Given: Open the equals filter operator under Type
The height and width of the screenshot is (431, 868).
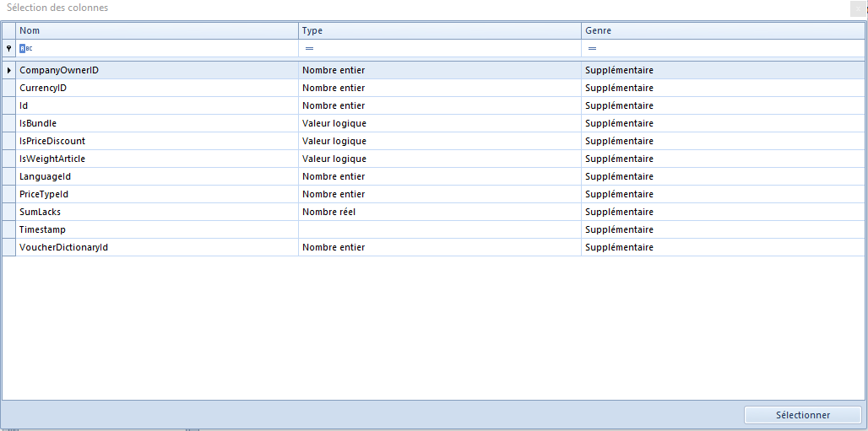Looking at the screenshot, I should point(309,49).
